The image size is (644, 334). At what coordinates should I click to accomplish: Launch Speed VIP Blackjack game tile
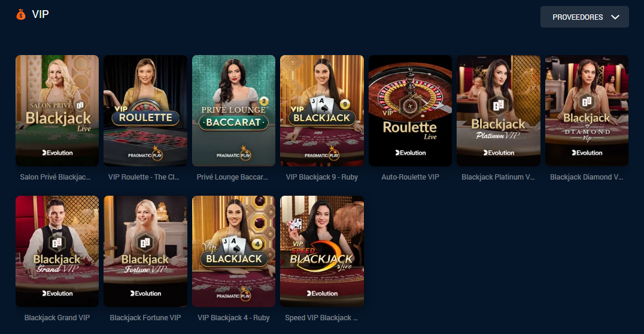322,251
